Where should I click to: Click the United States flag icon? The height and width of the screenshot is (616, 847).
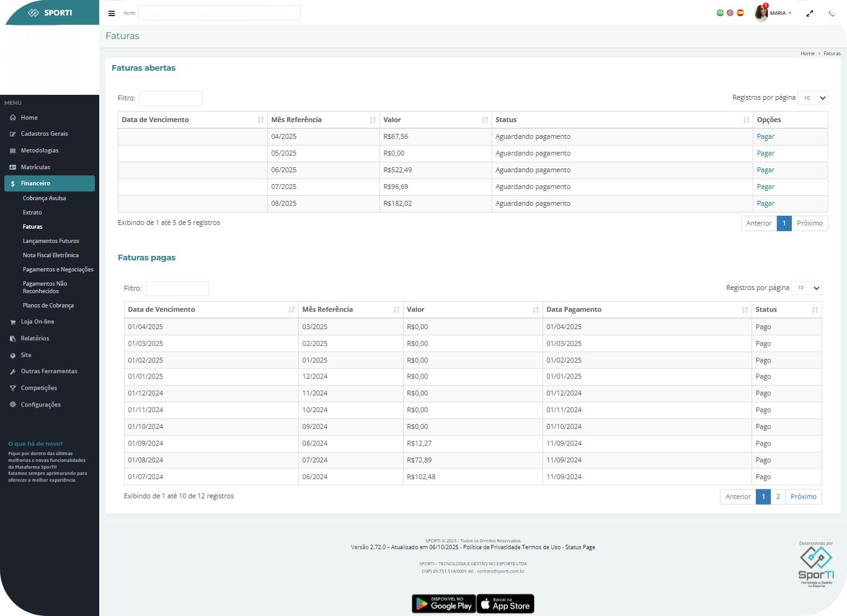click(730, 12)
